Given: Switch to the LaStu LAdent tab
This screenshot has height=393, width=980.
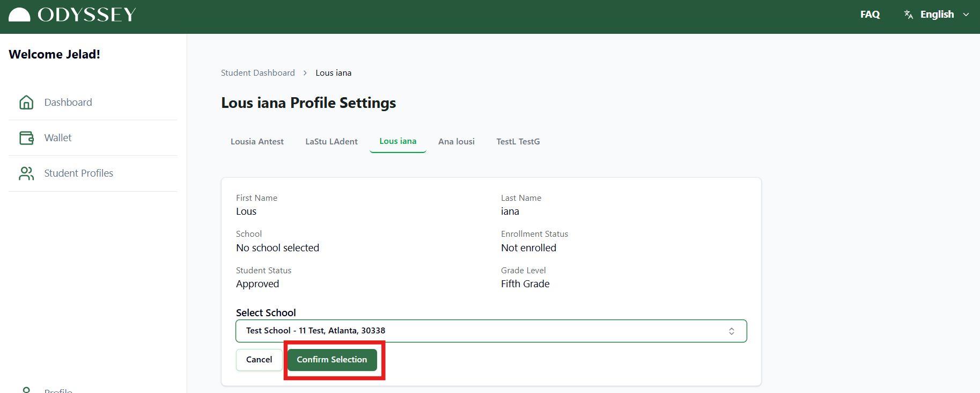Looking at the screenshot, I should 331,142.
